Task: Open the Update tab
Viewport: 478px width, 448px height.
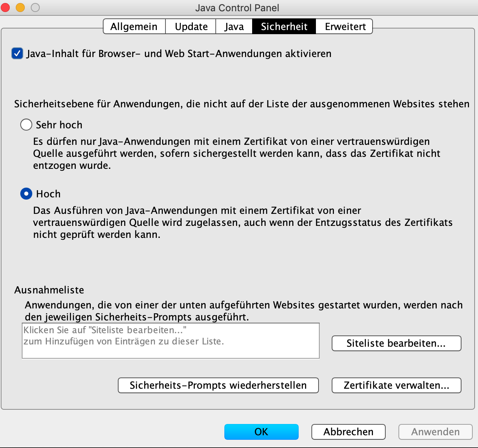Action: point(191,27)
